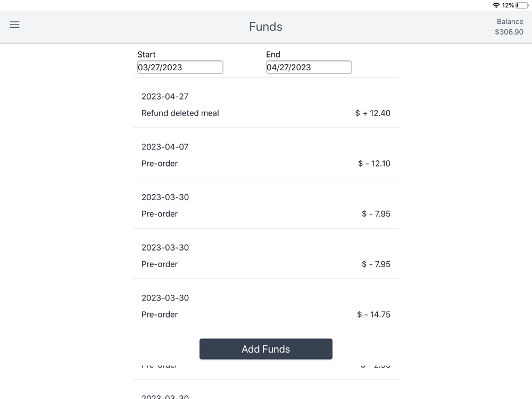Image resolution: width=532 pixels, height=399 pixels.
Task: Tap the Wi-Fi status icon
Action: pos(496,5)
